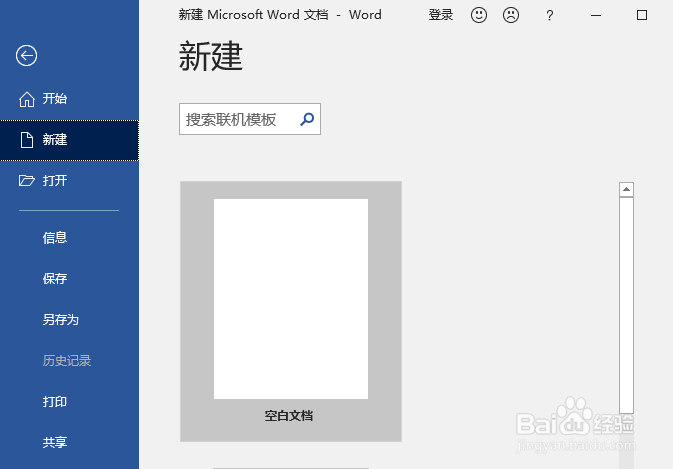
Task: Go to the 共享 section
Action: coord(55,442)
